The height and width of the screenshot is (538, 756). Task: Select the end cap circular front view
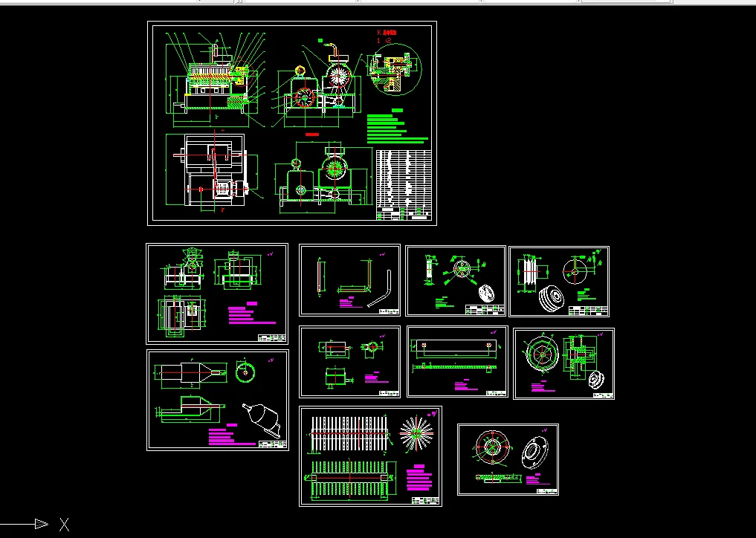click(x=492, y=447)
